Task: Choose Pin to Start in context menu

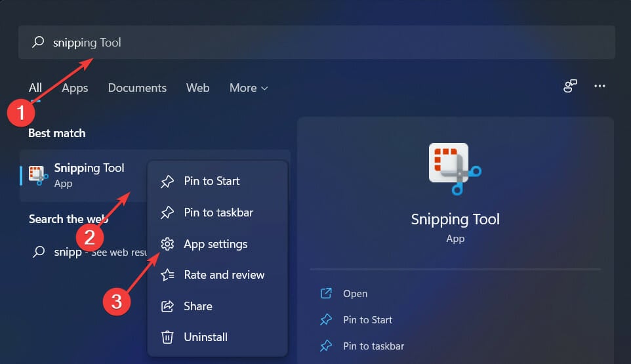Action: pyautogui.click(x=217, y=181)
